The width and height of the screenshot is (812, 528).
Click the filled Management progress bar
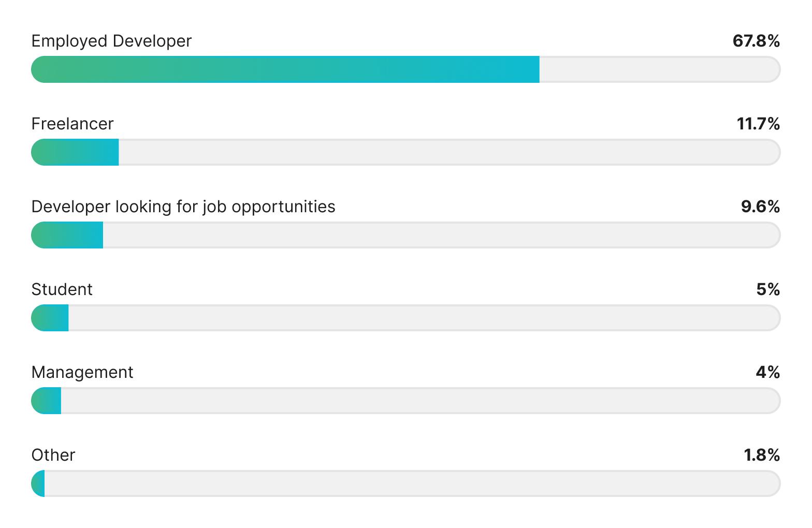click(x=47, y=401)
